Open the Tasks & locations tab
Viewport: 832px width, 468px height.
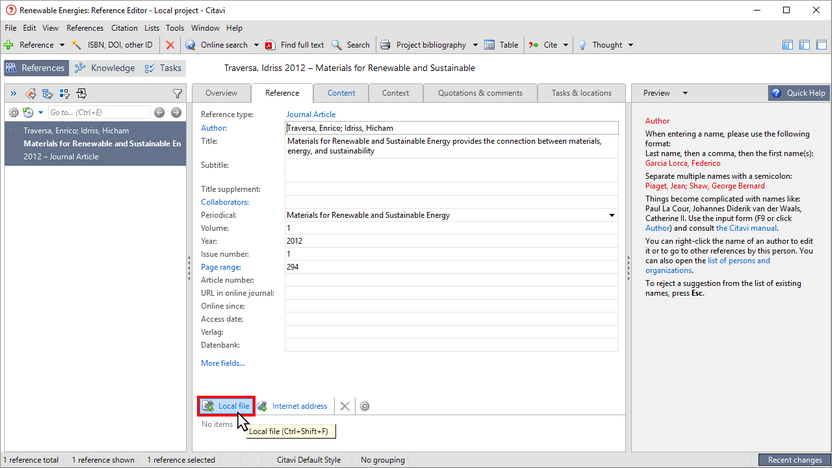click(582, 93)
